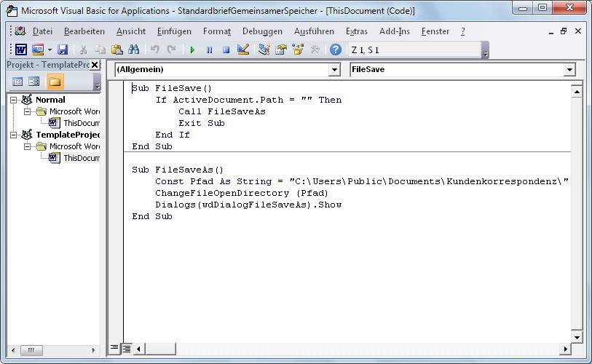Open the Extras menu
The width and height of the screenshot is (592, 364).
click(x=356, y=31)
